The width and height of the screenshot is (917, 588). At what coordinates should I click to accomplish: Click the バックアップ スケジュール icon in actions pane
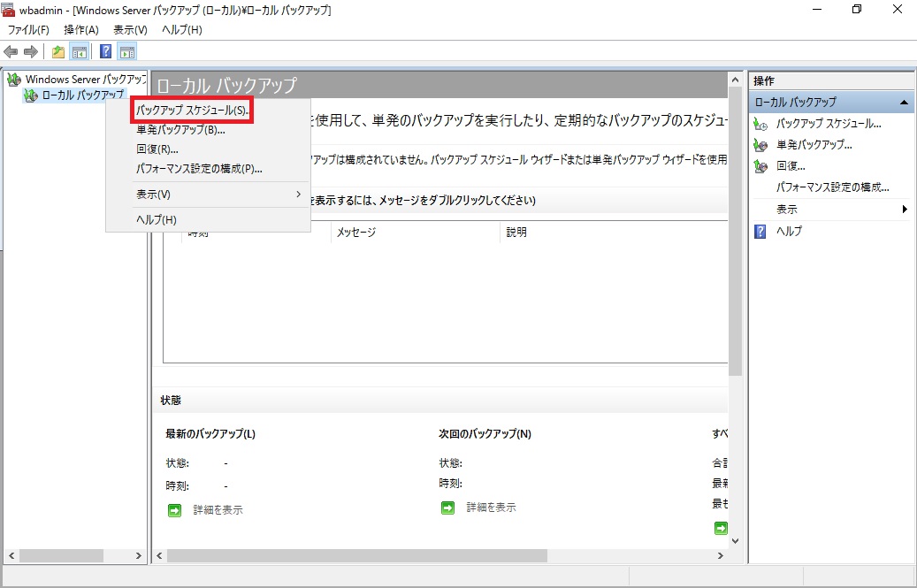point(760,124)
